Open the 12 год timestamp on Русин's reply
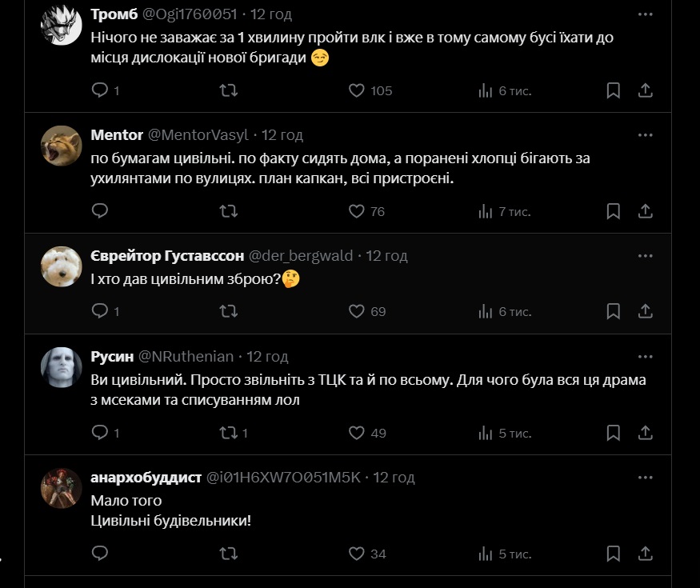700x588 pixels. pyautogui.click(x=267, y=356)
